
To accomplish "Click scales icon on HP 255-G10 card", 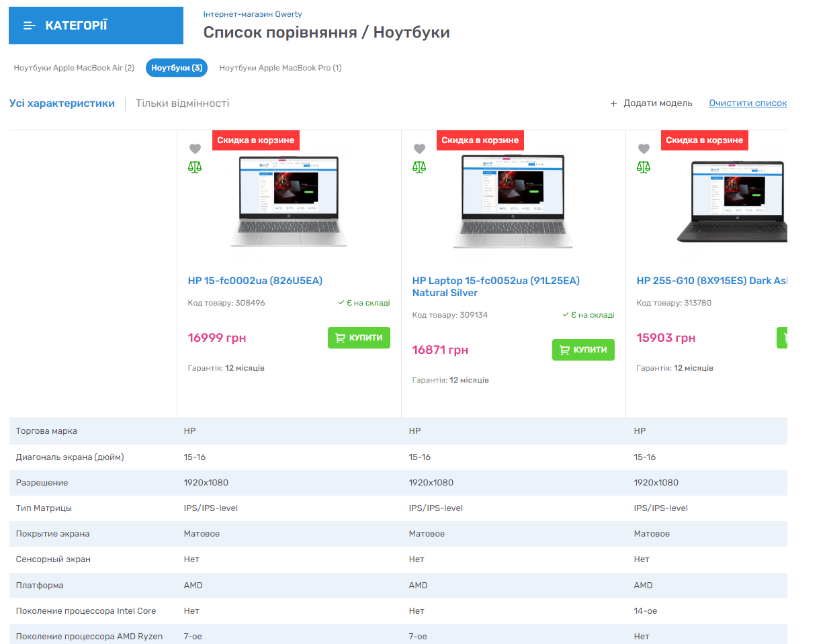I will point(644,167).
